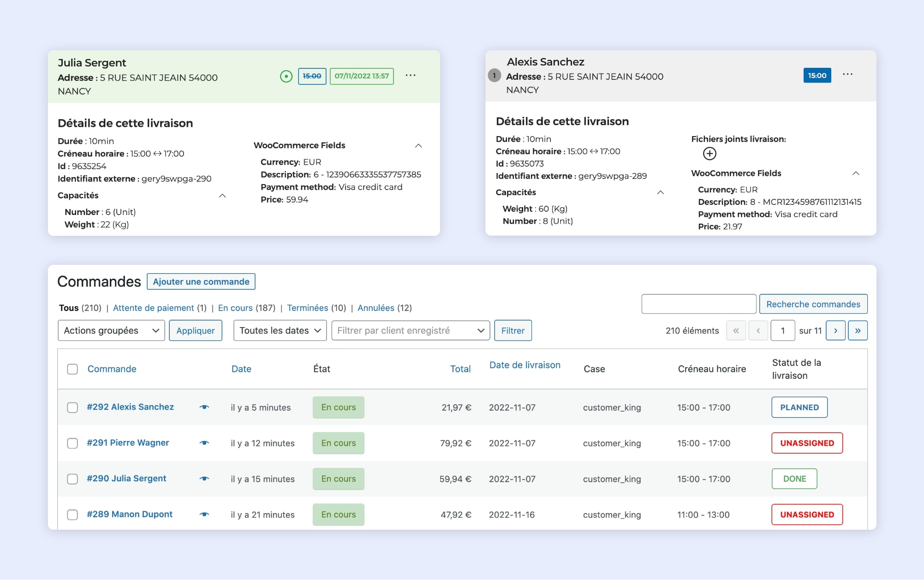Jump to last orders page
Screen dimensions: 924x580
pyautogui.click(x=858, y=330)
